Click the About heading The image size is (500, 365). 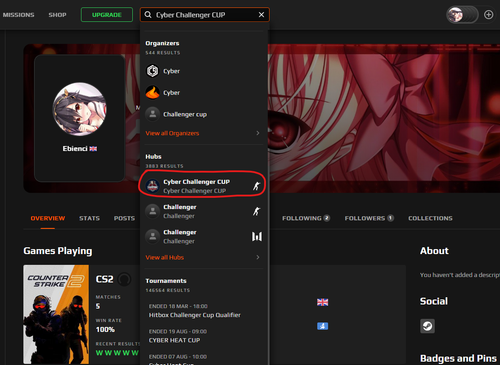tap(434, 251)
